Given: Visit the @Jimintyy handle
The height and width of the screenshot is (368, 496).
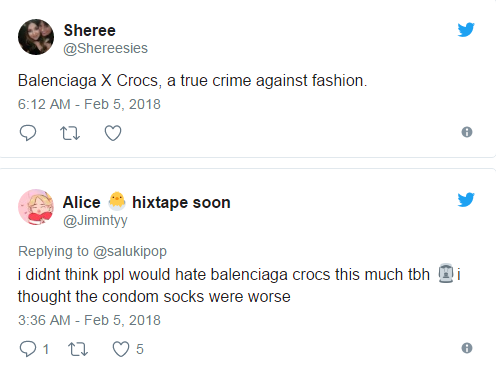Looking at the screenshot, I should pyautogui.click(x=95, y=221).
